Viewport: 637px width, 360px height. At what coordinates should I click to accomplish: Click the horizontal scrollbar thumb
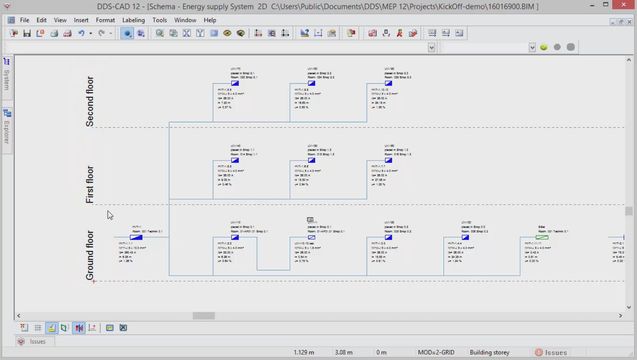[204, 316]
